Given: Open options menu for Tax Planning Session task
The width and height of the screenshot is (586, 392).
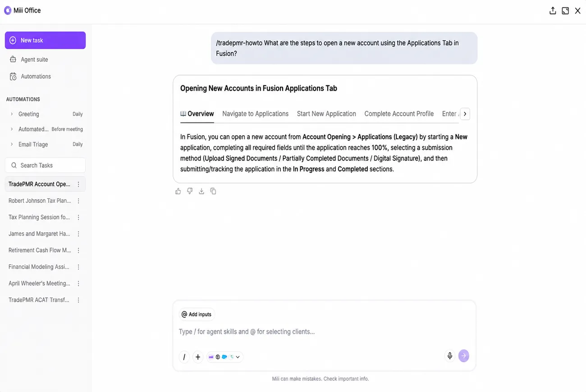Looking at the screenshot, I should pyautogui.click(x=78, y=217).
